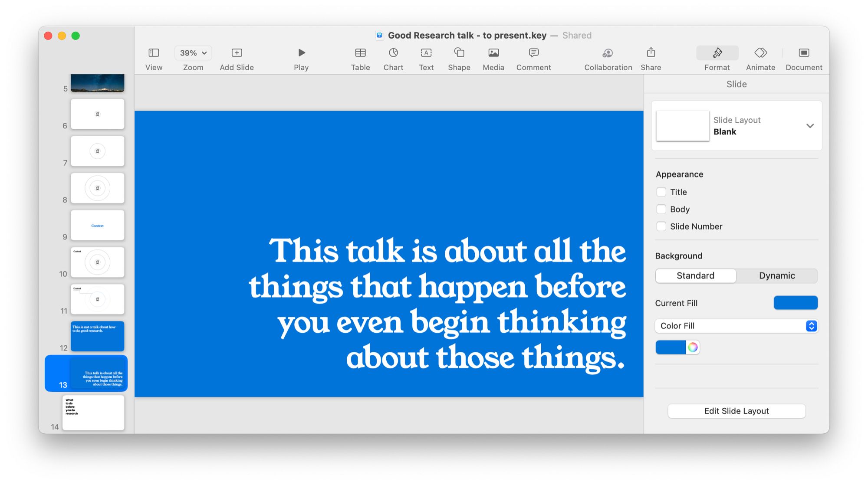Click the green full-screen window button
The image size is (868, 485).
76,36
